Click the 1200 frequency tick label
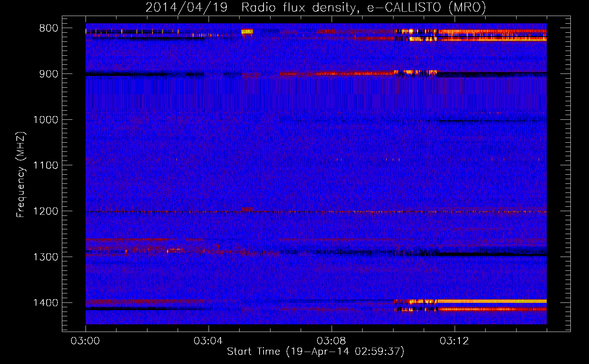 click(x=46, y=211)
